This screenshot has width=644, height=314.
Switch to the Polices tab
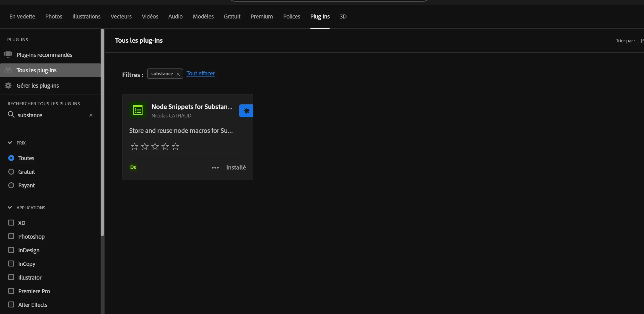pyautogui.click(x=291, y=16)
